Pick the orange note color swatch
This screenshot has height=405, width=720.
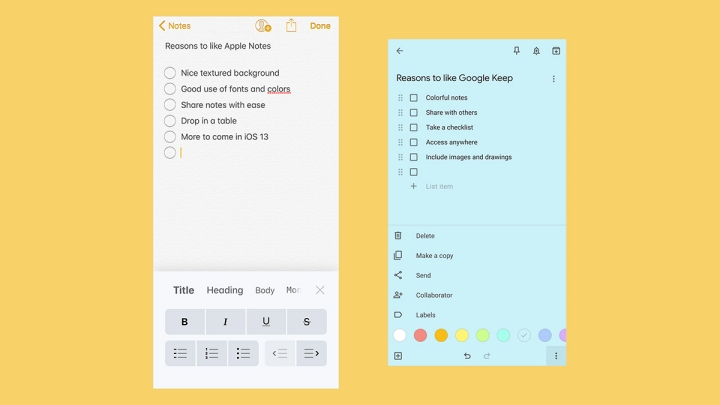[x=441, y=335]
